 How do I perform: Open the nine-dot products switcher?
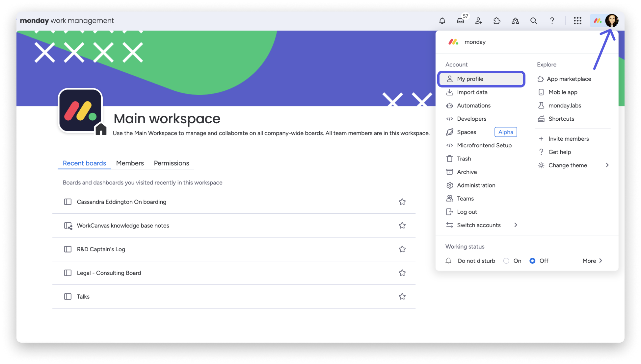click(x=577, y=21)
